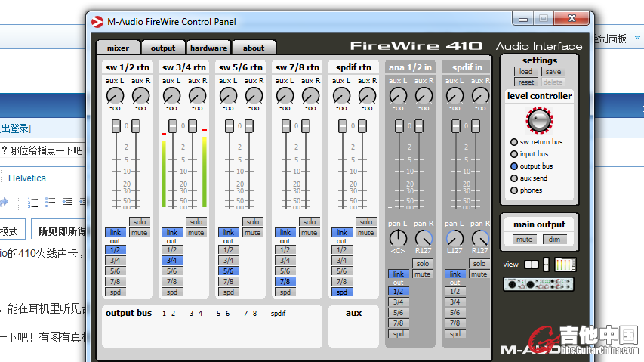Click aux L knob on spdif in

click(x=454, y=96)
